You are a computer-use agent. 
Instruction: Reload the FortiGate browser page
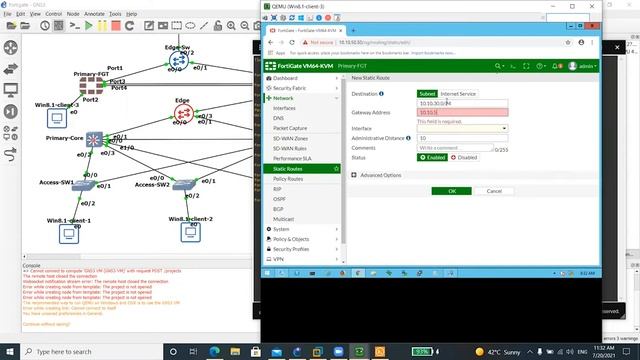point(292,42)
